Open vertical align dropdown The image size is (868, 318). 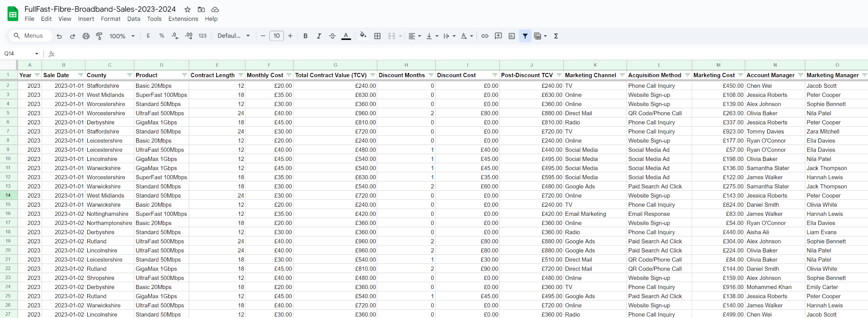tap(432, 36)
